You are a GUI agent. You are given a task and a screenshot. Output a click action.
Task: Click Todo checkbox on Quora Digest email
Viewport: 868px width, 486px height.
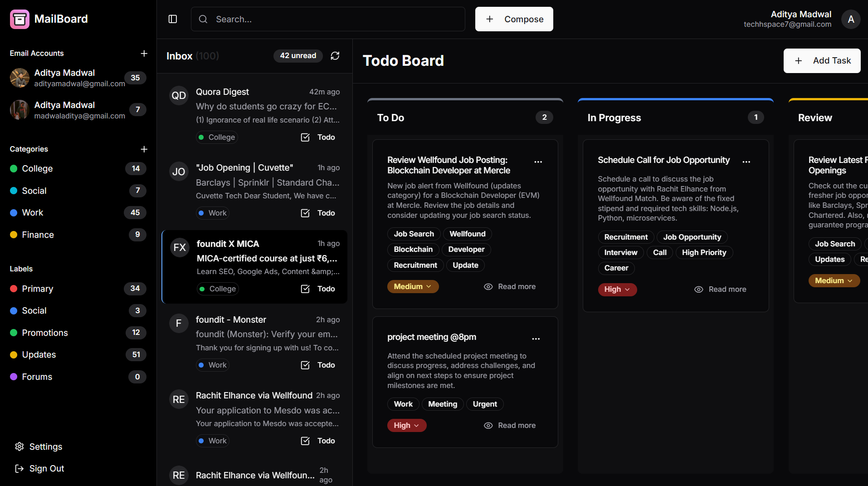coord(305,137)
